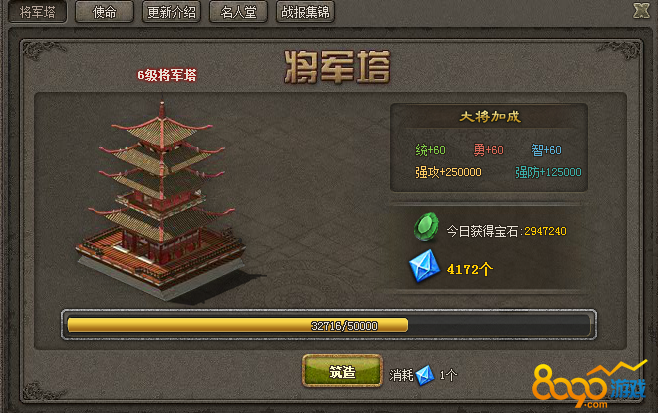Switch to the 名人堂 tab
The height and width of the screenshot is (413, 658).
click(x=238, y=12)
